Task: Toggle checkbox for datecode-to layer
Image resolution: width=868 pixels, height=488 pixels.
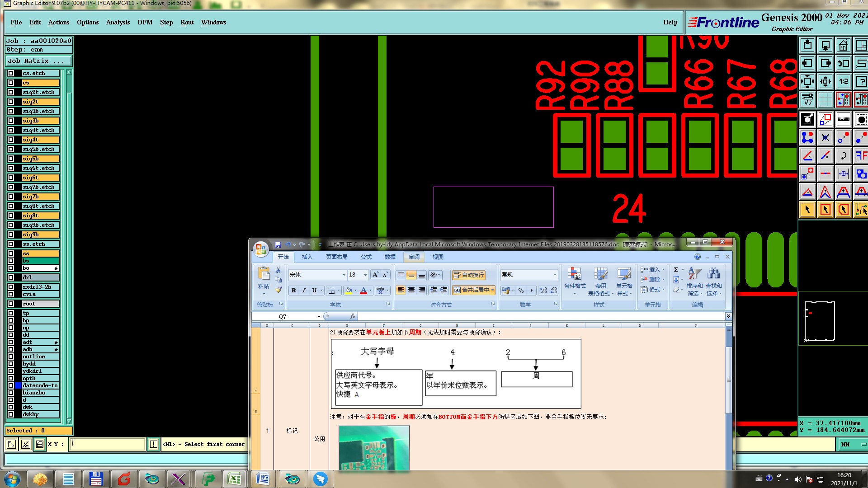Action: pyautogui.click(x=11, y=385)
